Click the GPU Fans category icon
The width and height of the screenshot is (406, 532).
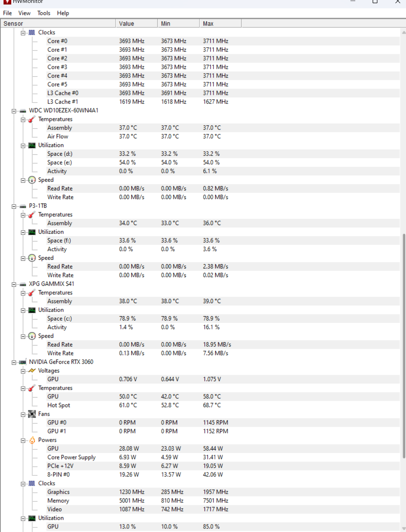pyautogui.click(x=32, y=414)
